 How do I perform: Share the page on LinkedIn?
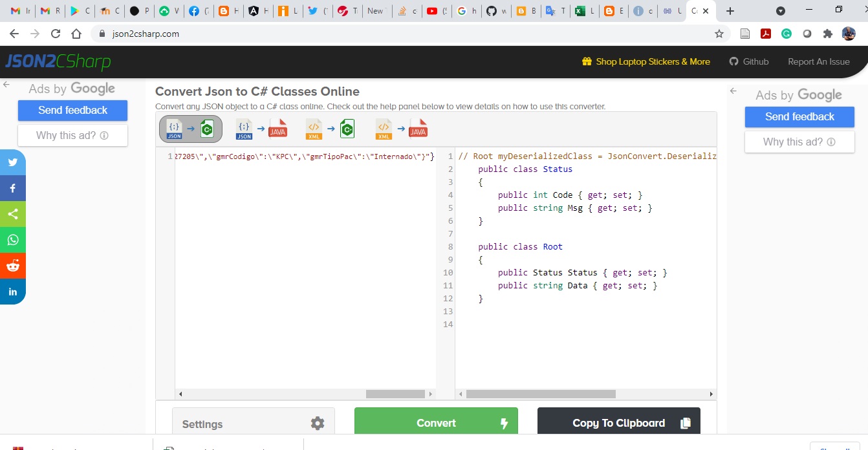tap(13, 291)
